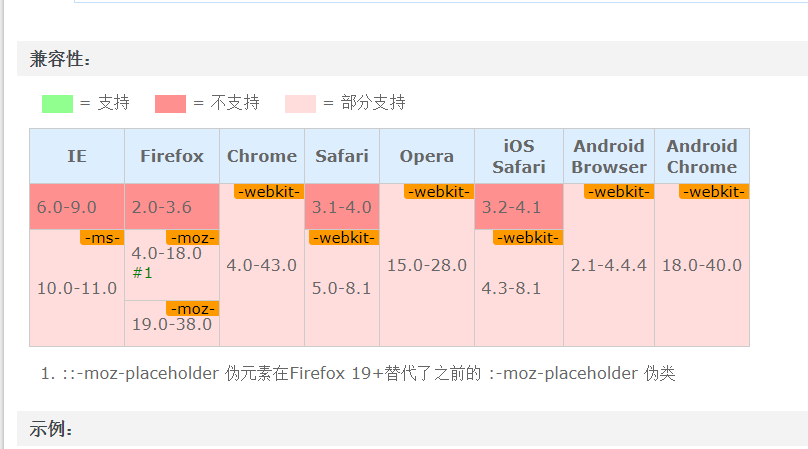Image resolution: width=808 pixels, height=449 pixels.
Task: Select the iOS Safari column header
Action: pyautogui.click(x=518, y=156)
